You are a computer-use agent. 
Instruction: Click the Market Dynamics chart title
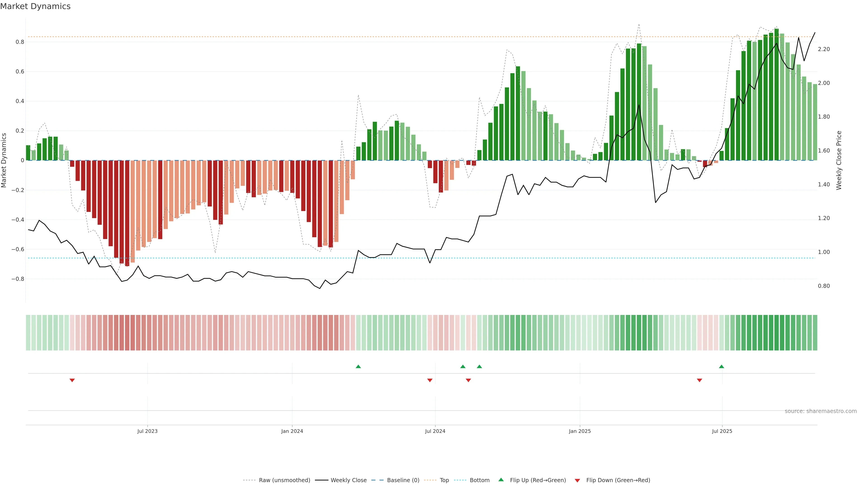35,6
